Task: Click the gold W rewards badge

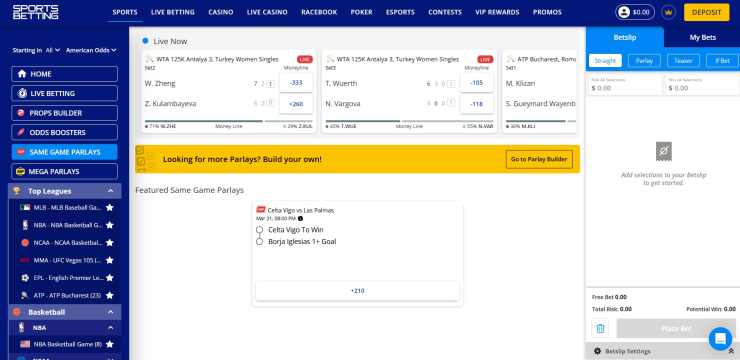Action: click(x=668, y=12)
